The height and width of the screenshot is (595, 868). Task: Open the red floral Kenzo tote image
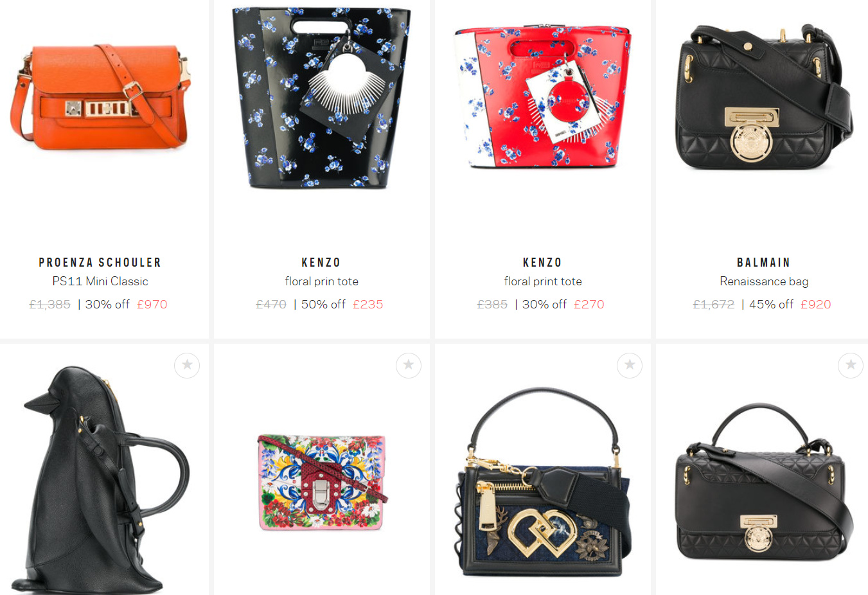pos(543,96)
